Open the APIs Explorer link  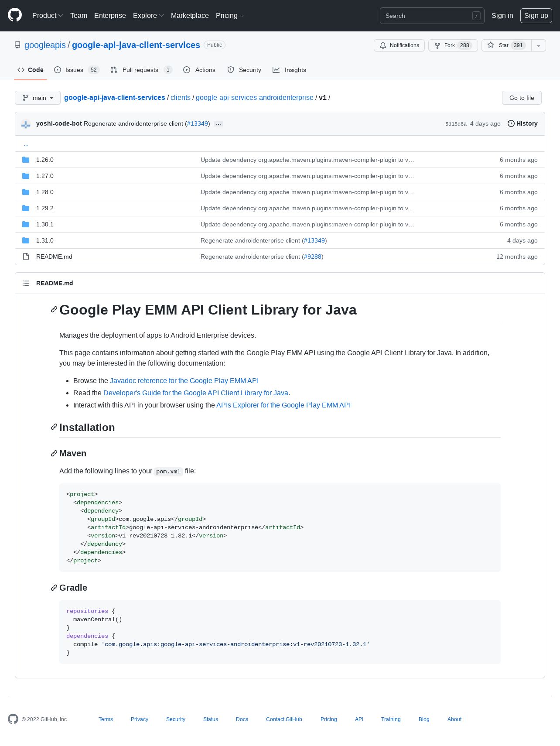[x=283, y=405]
